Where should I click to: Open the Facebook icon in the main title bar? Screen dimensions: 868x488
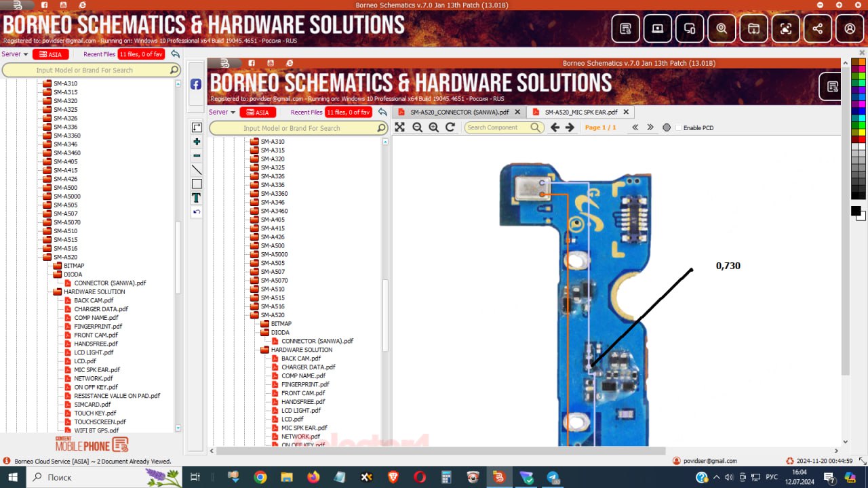coord(44,5)
